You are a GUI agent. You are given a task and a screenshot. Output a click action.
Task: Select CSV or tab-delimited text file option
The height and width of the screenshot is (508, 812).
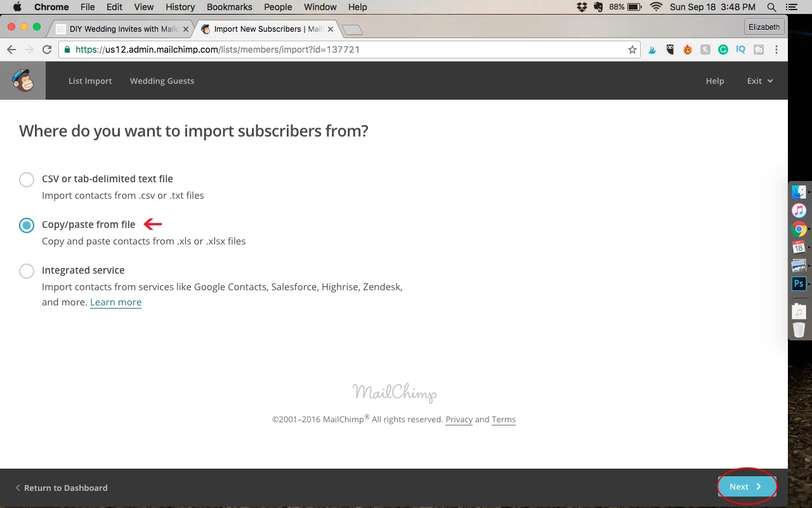(27, 180)
